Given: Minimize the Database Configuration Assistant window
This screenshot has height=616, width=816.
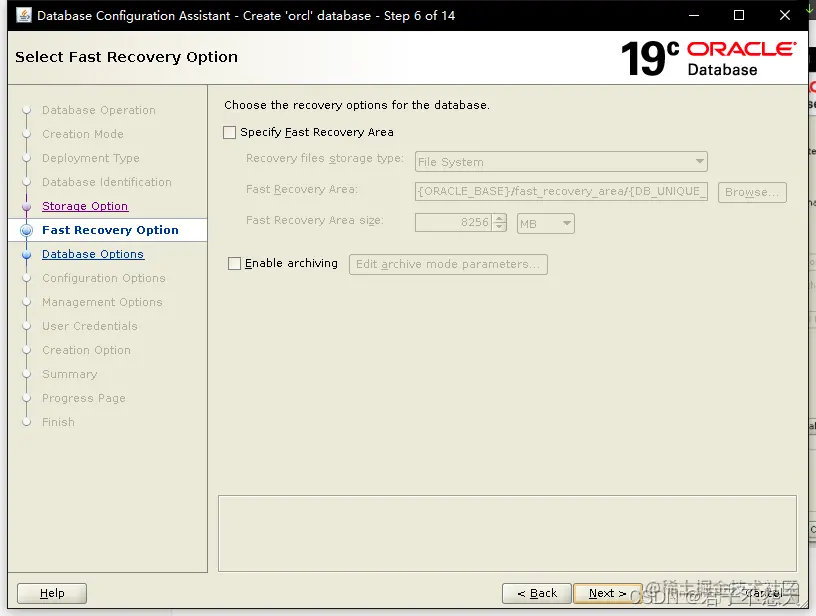Looking at the screenshot, I should click(693, 16).
